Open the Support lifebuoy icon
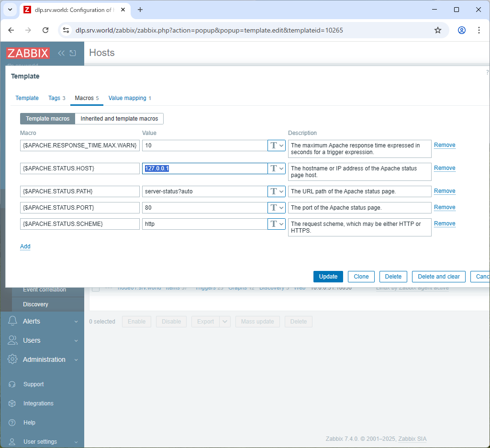The width and height of the screenshot is (490, 448). click(13, 384)
